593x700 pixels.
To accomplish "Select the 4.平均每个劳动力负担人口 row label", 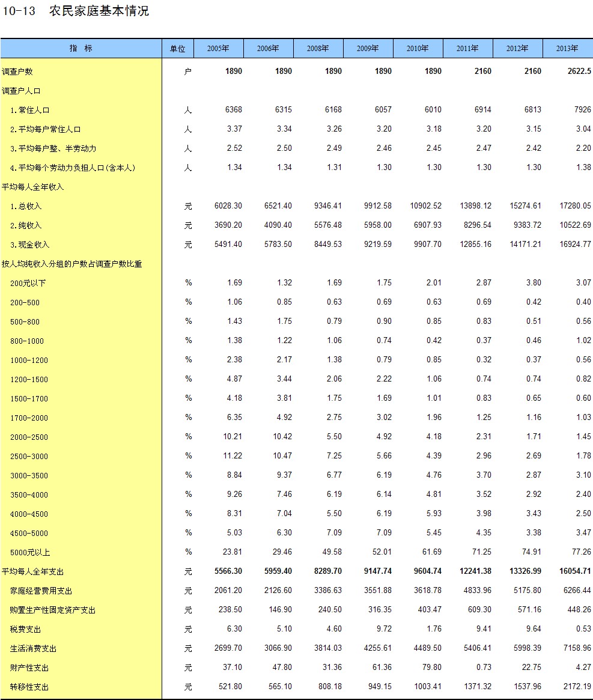I will (x=72, y=168).
